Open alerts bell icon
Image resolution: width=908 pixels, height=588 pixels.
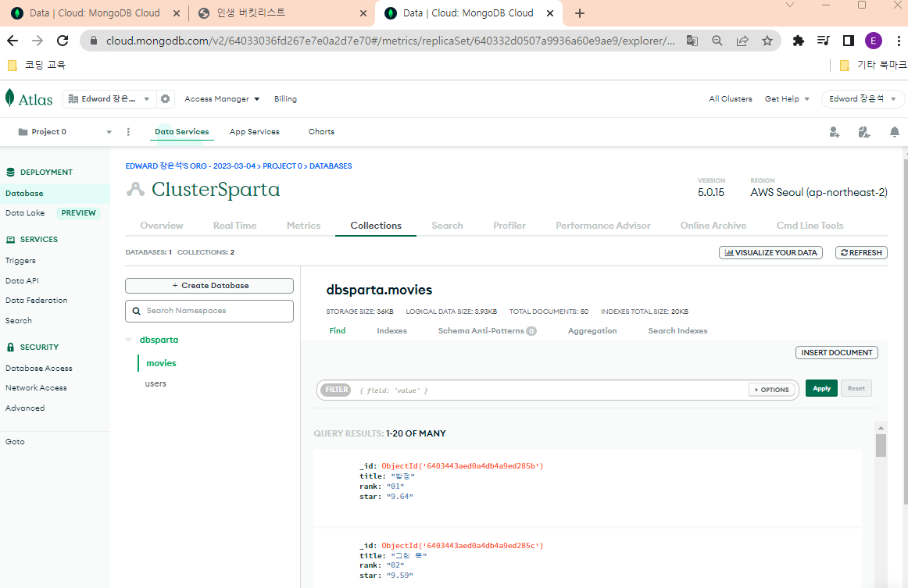(894, 132)
